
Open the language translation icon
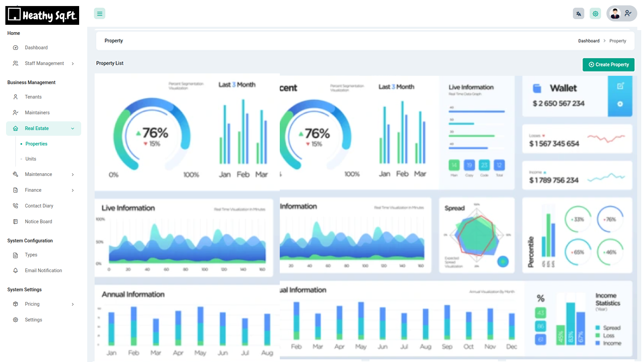[x=579, y=14]
